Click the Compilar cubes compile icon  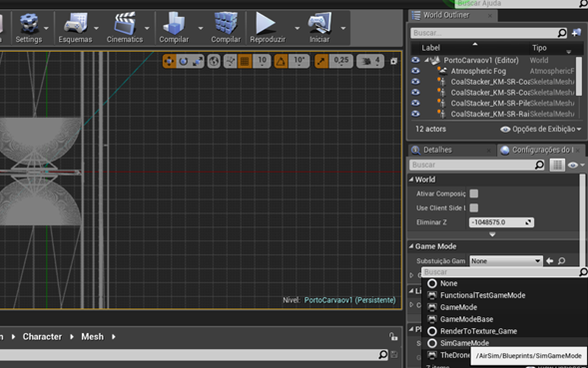pos(226,23)
